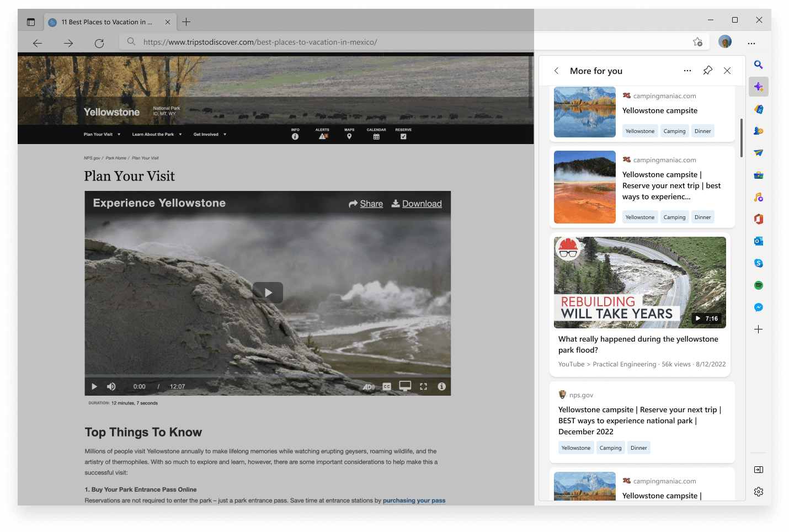The image size is (789, 532).
Task: Open the sidebar Search icon
Action: coord(759,65)
